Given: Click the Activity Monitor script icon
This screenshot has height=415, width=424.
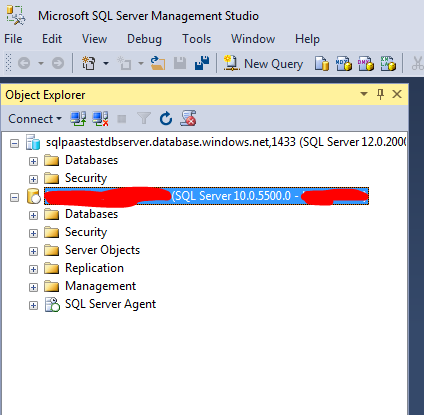Looking at the screenshot, I should pyautogui.click(x=188, y=118).
